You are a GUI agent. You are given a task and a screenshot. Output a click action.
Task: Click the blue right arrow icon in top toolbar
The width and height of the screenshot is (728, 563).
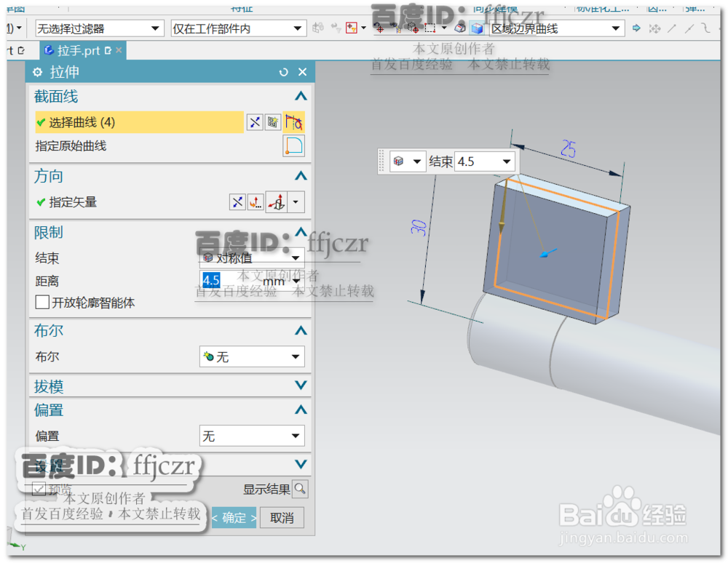pos(636,28)
